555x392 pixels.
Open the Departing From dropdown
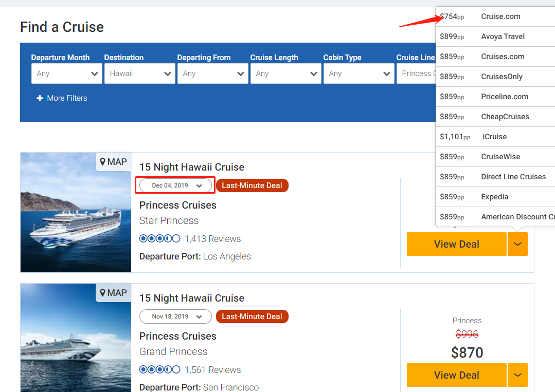[x=213, y=73]
